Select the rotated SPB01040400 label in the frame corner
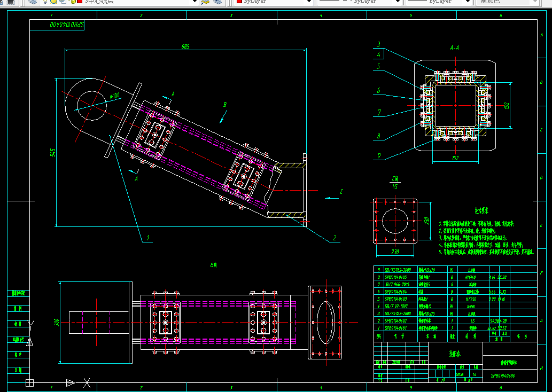The height and width of the screenshot is (392, 552). click(67, 25)
